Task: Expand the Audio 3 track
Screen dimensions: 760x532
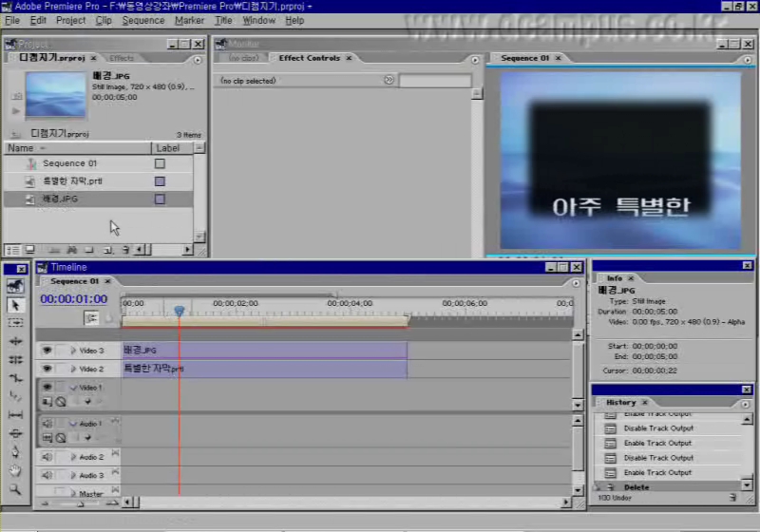Action: tap(73, 475)
